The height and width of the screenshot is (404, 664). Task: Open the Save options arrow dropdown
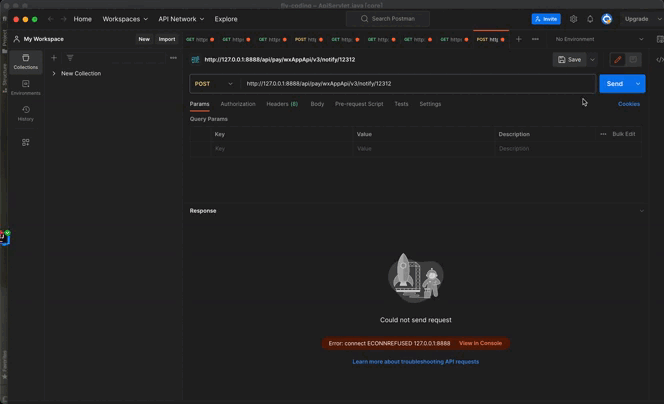(592, 60)
